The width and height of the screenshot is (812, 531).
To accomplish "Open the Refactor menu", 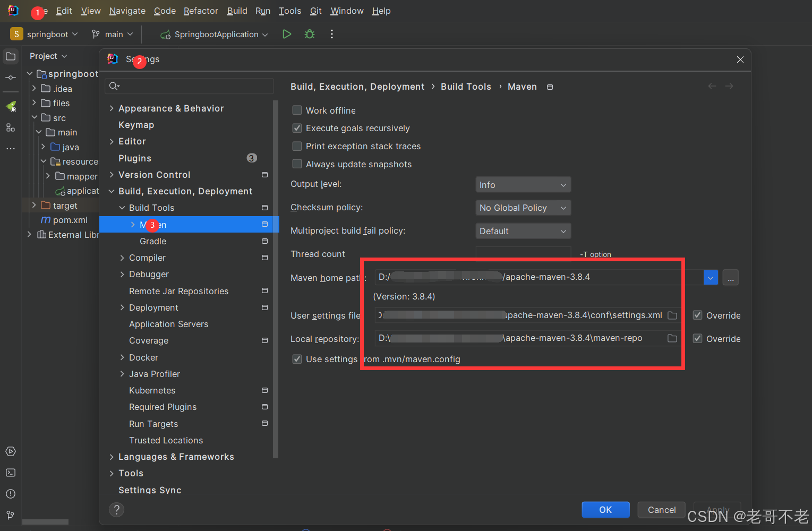I will [201, 11].
